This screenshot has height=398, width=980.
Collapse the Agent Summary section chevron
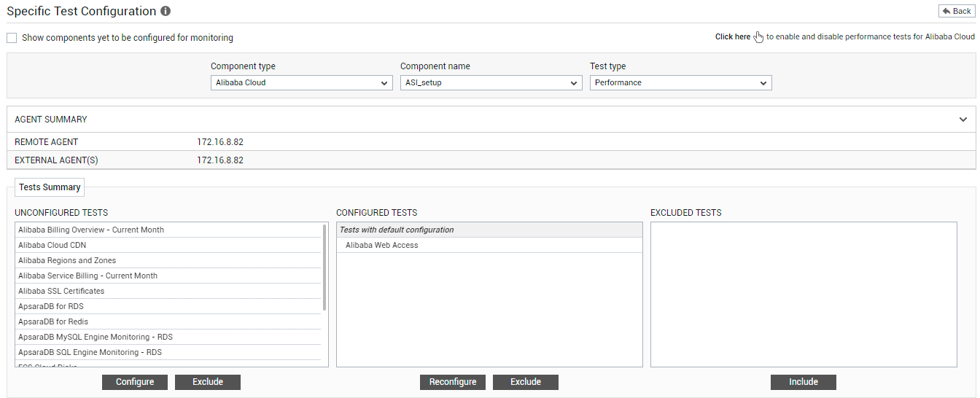click(963, 120)
